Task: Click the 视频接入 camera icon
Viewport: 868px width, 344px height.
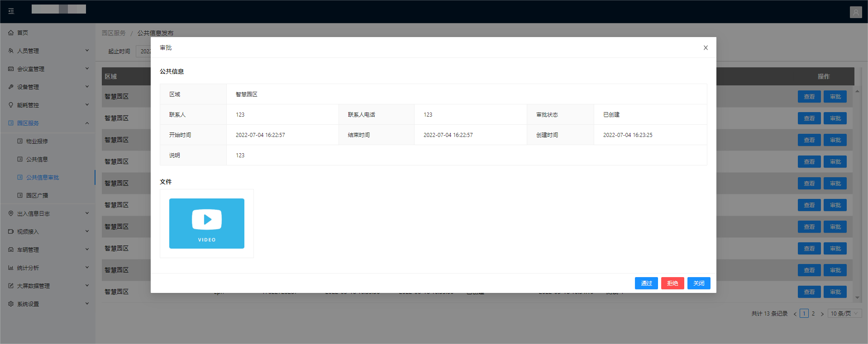Action: pyautogui.click(x=11, y=231)
